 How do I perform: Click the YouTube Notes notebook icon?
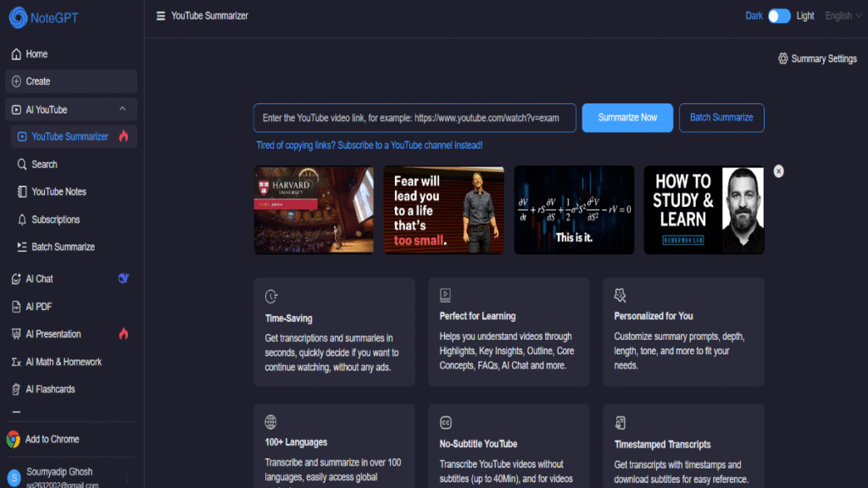pyautogui.click(x=21, y=191)
